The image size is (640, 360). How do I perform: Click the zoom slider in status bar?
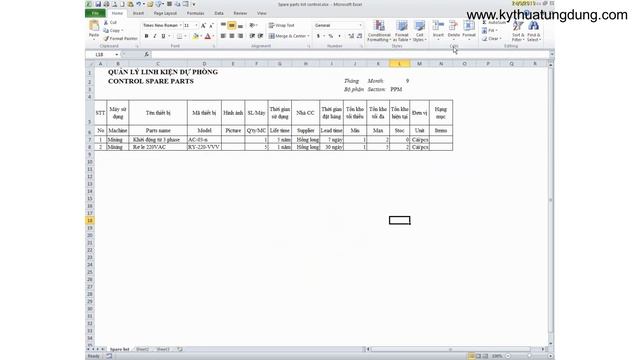coord(529,356)
